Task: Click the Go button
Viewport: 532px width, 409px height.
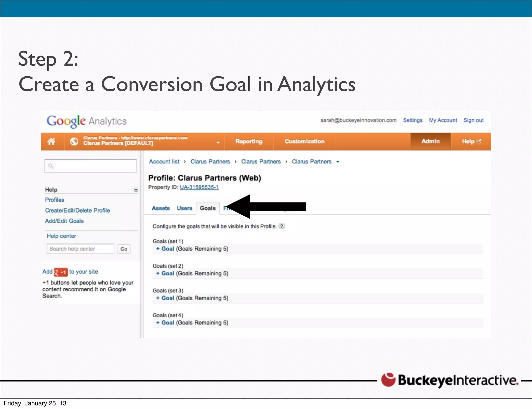Action: [x=124, y=249]
